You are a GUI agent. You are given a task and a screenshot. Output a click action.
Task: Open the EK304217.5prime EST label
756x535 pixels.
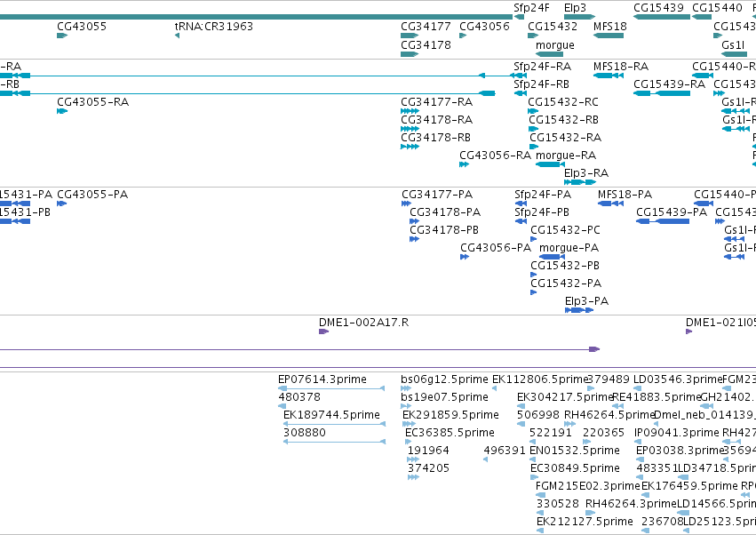click(x=565, y=397)
